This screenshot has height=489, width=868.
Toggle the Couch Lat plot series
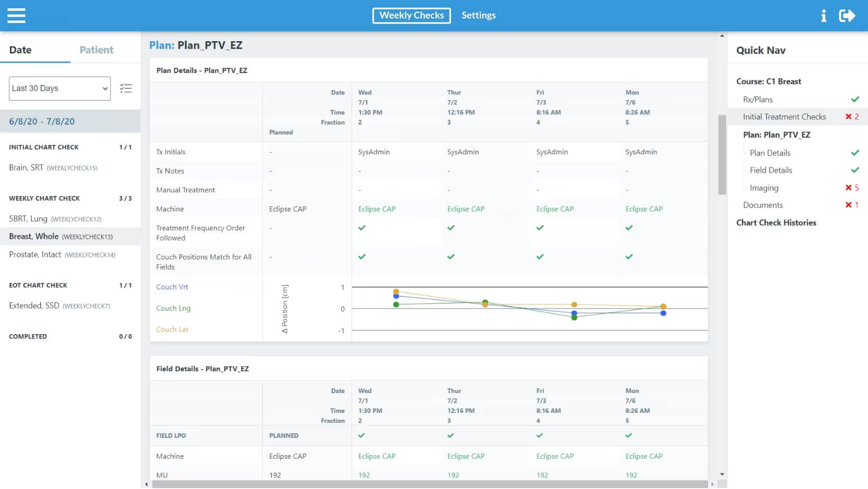pyautogui.click(x=172, y=329)
